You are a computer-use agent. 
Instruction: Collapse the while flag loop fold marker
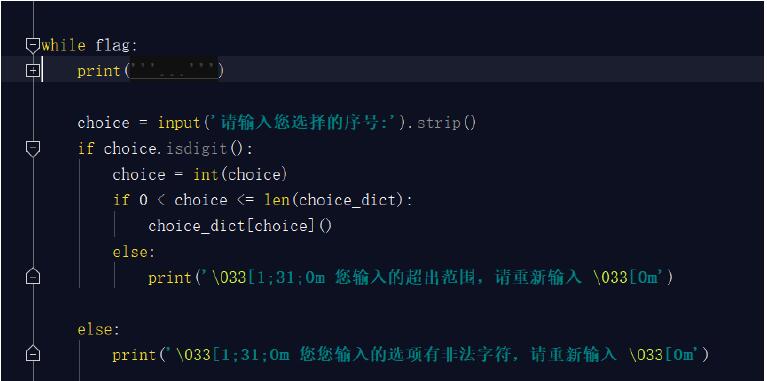click(33, 45)
